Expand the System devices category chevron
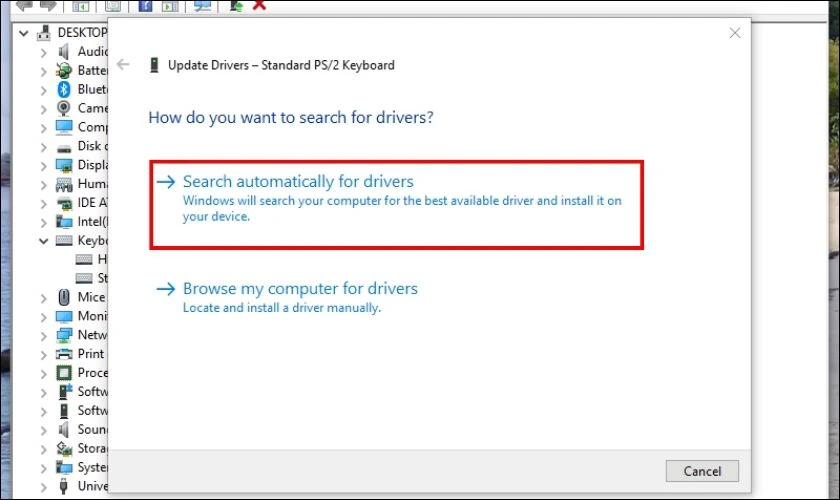 [43, 468]
